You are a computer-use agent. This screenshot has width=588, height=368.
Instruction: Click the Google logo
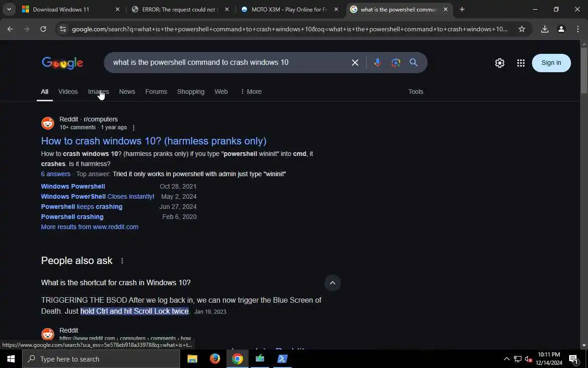point(62,63)
